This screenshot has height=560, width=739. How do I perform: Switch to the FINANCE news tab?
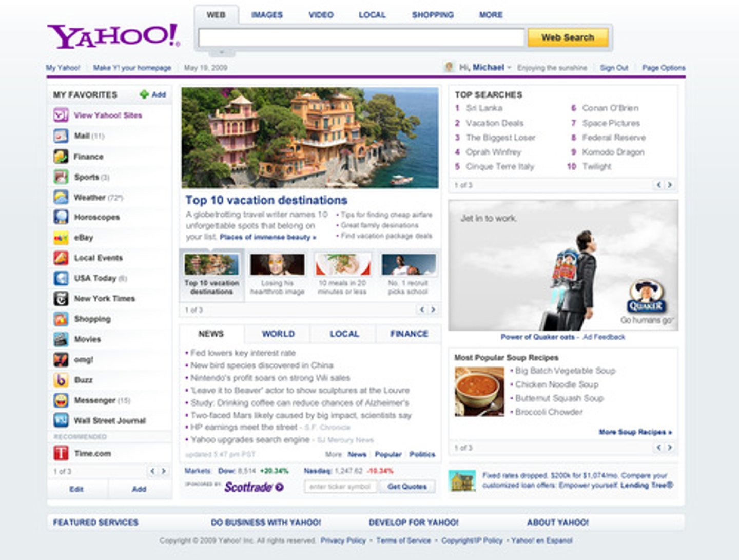409,334
